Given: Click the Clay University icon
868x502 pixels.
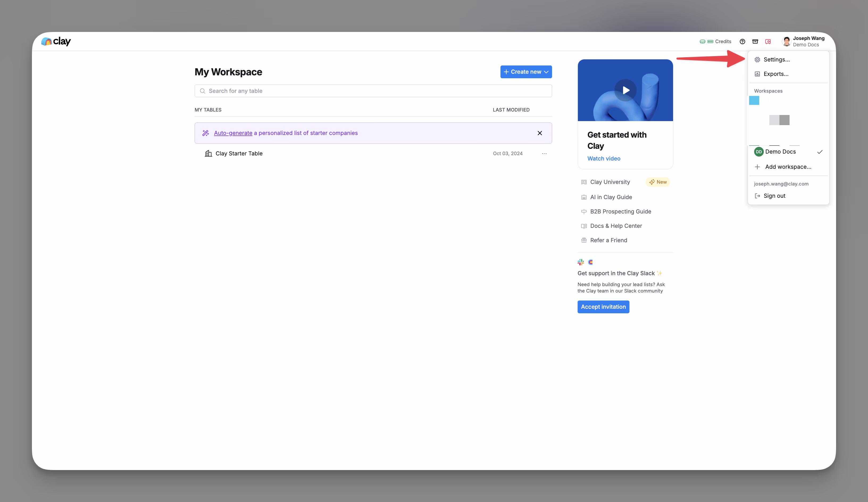Looking at the screenshot, I should coord(584,182).
